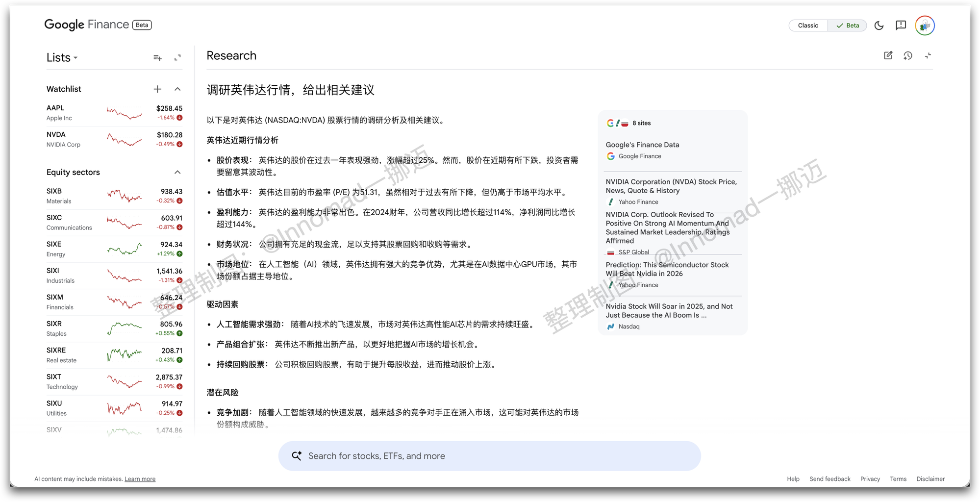Open the send feedback icon
Image resolution: width=980 pixels, height=502 pixels.
pos(901,25)
